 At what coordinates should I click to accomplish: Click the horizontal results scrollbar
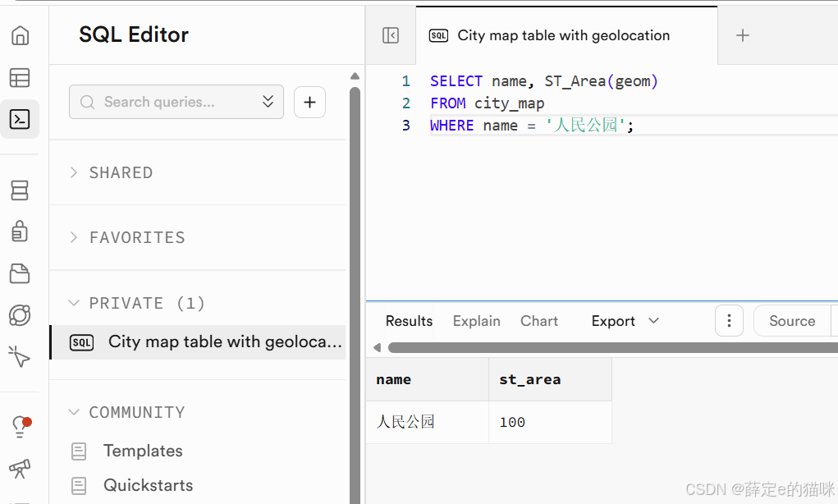(612, 348)
